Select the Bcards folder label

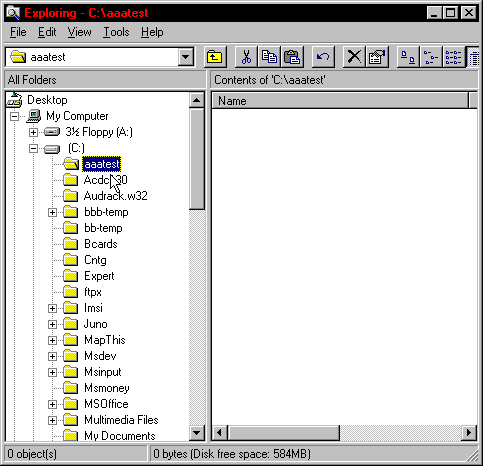(101, 244)
